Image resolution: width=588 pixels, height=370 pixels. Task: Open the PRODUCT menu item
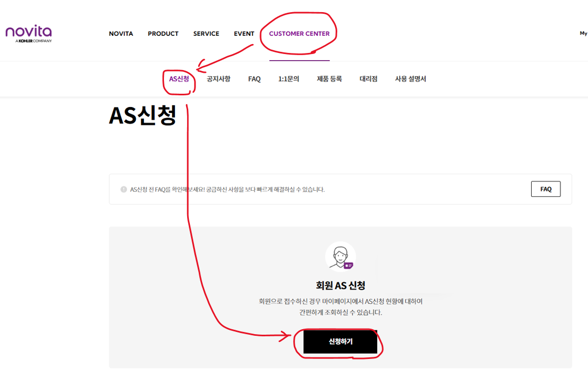pos(163,34)
